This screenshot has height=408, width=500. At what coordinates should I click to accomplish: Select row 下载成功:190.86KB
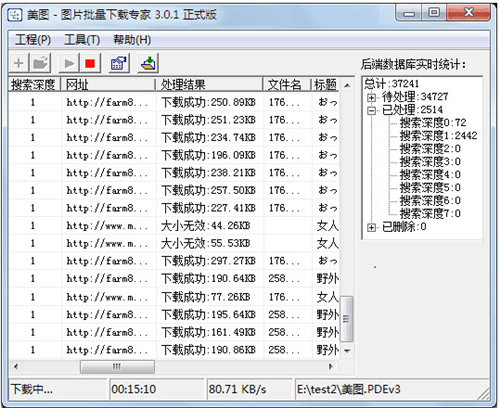(174, 350)
